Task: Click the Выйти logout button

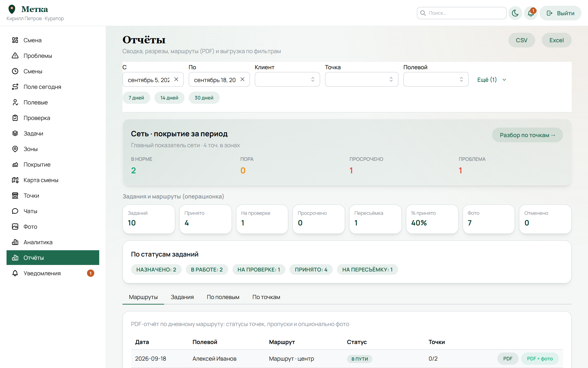Action: pyautogui.click(x=560, y=13)
